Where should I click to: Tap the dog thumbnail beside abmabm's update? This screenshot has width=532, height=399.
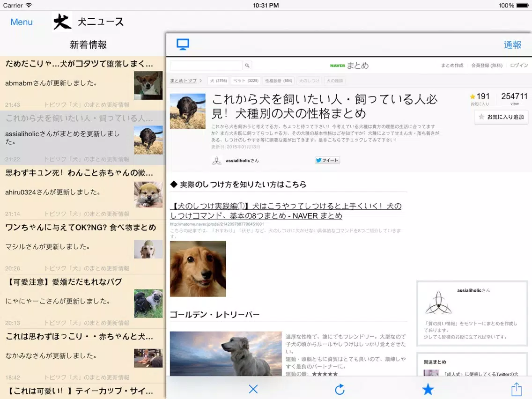click(x=148, y=86)
